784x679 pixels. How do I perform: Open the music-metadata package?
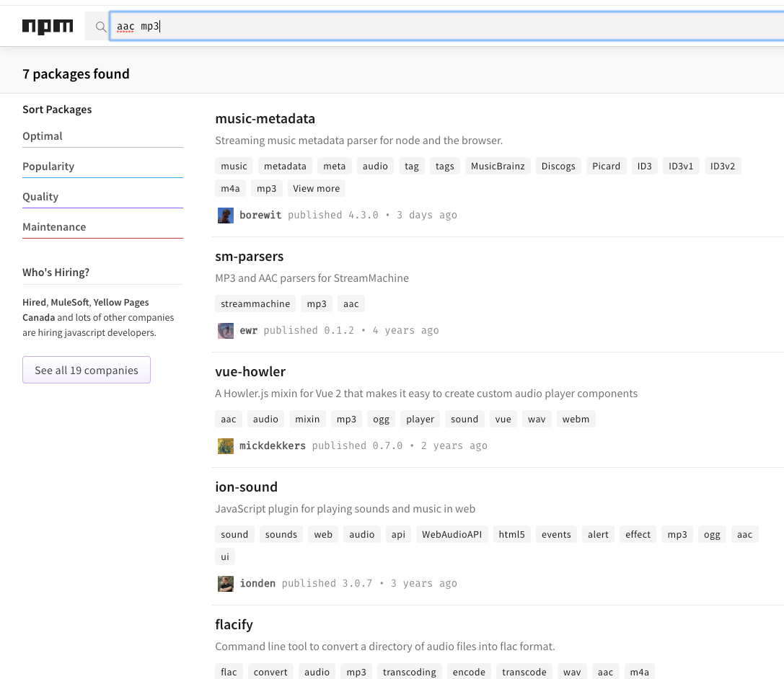tap(265, 119)
